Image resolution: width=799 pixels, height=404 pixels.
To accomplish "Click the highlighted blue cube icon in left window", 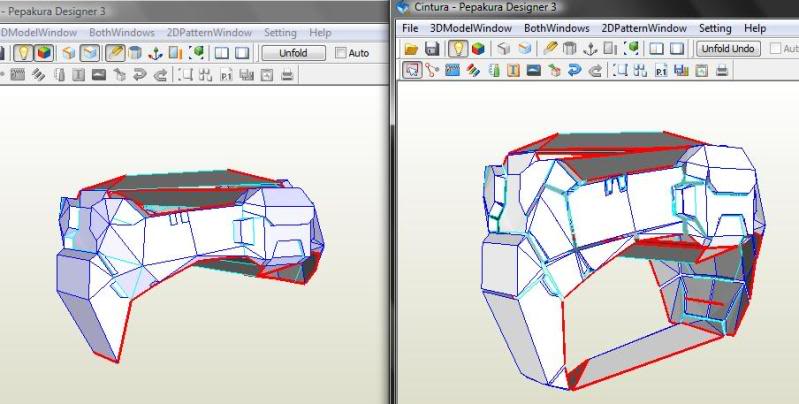I will click(x=90, y=52).
